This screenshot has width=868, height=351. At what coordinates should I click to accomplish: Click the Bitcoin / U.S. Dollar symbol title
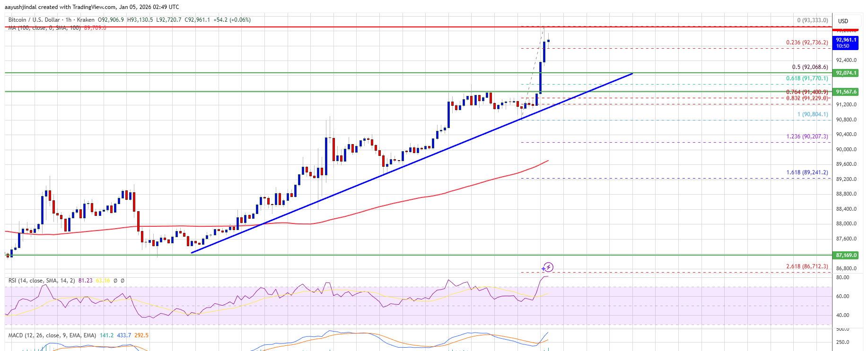(34, 20)
